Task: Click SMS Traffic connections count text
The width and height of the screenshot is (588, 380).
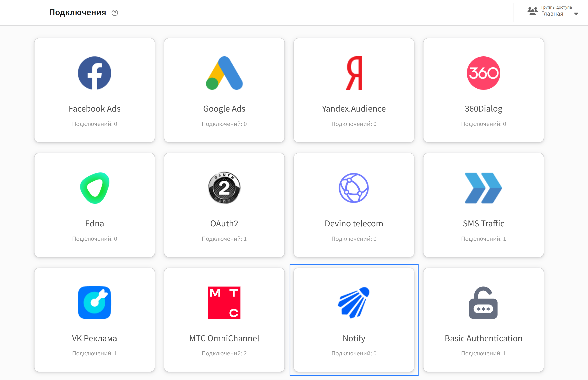Action: click(483, 239)
